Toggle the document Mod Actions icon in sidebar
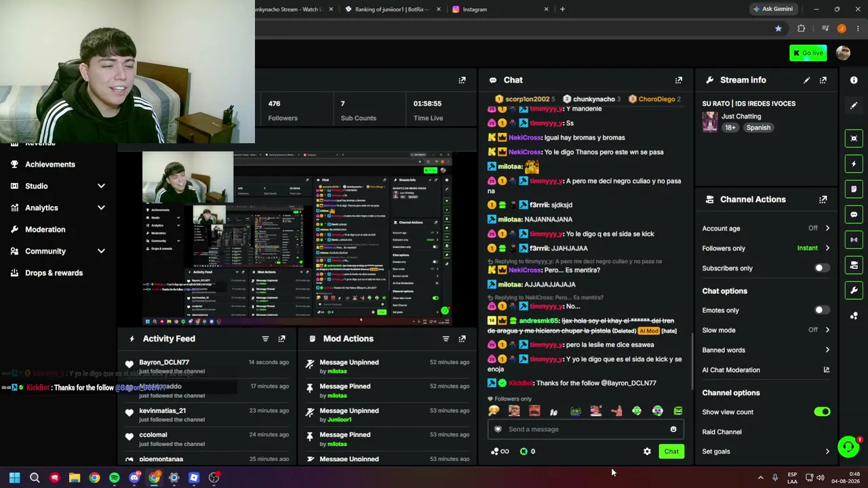This screenshot has height=488, width=868. click(854, 189)
